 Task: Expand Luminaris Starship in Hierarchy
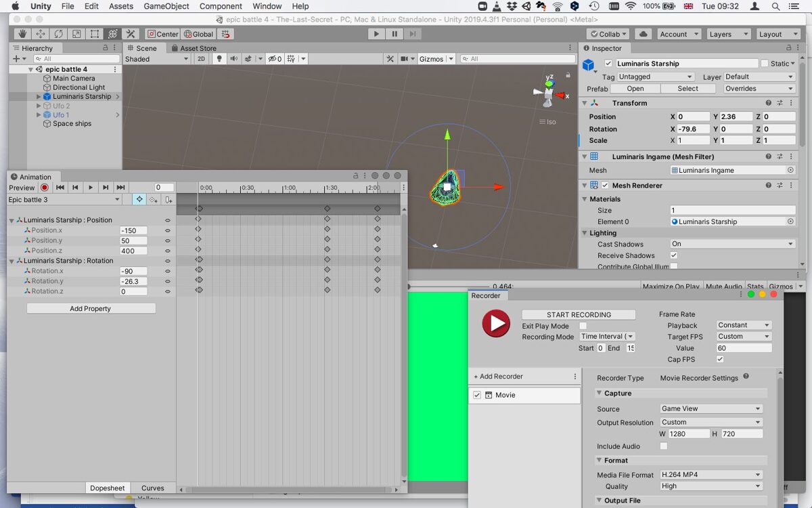tap(39, 97)
